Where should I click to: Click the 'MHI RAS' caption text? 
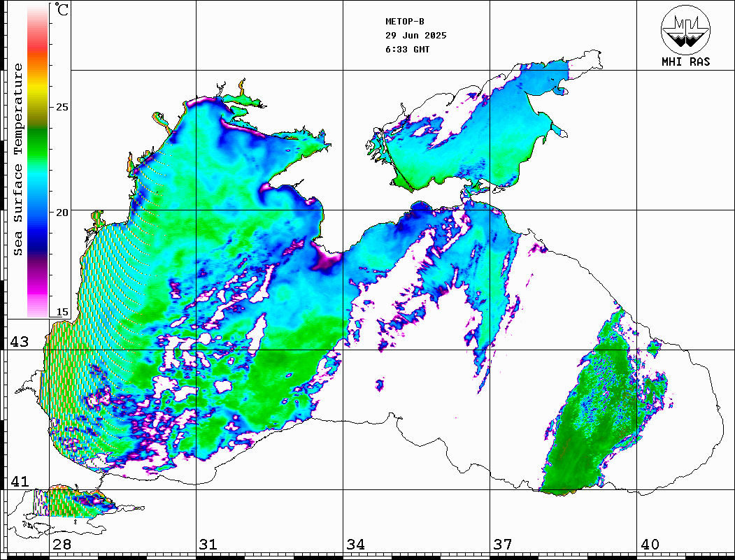pyautogui.click(x=686, y=62)
